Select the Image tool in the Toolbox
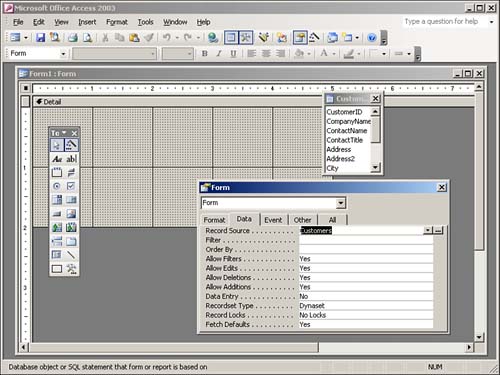This screenshot has width=500, height=375. tap(71, 214)
